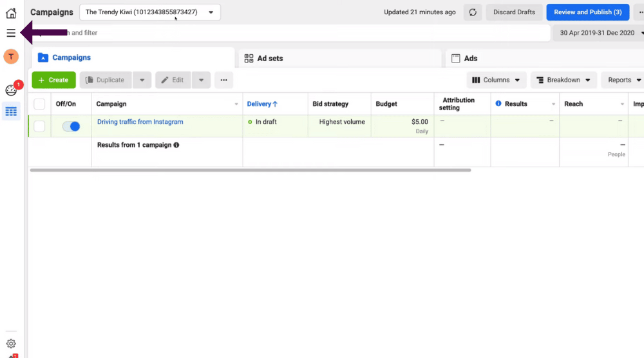
Task: Open the home icon in sidebar
Action: 11,13
